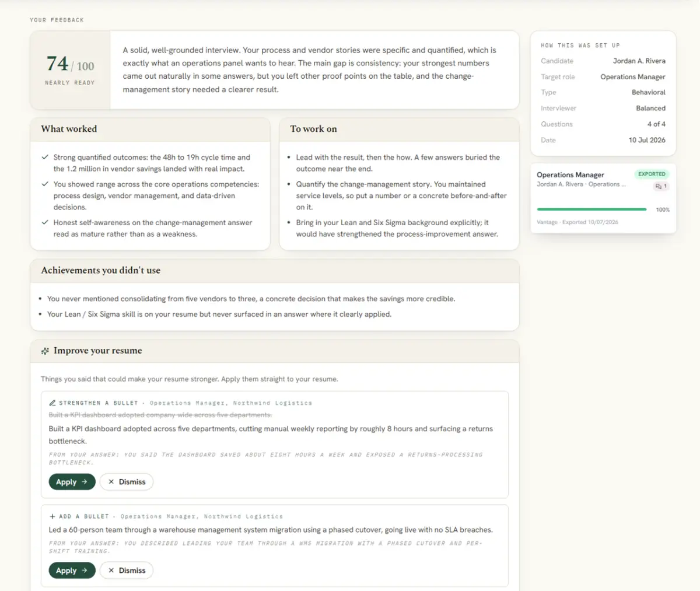Click the overall feedback summary paragraph
The image size is (700, 591).
pos(310,70)
